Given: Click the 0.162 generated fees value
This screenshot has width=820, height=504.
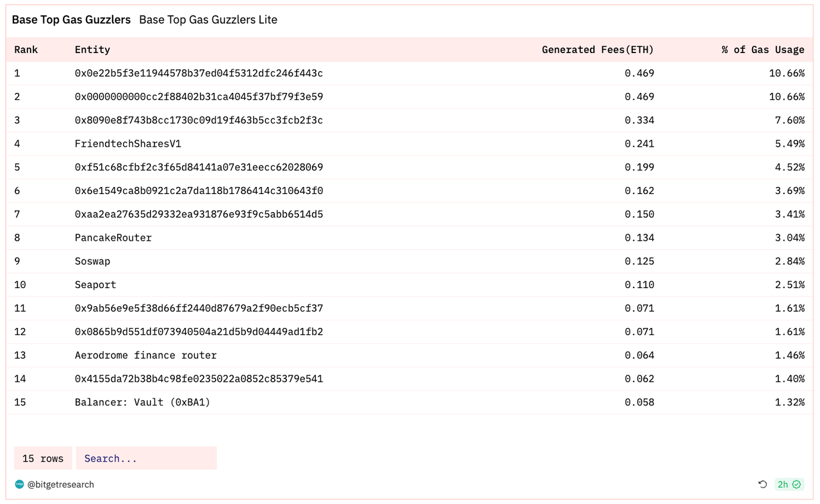Looking at the screenshot, I should pyautogui.click(x=639, y=191).
